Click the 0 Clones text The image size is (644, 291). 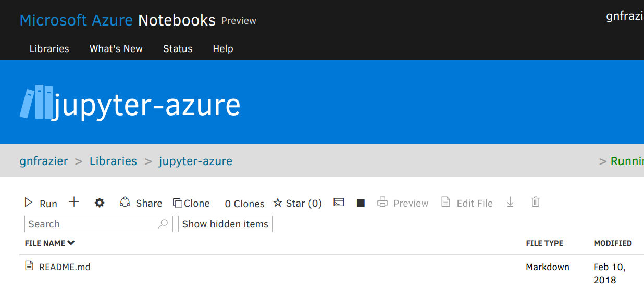point(244,204)
